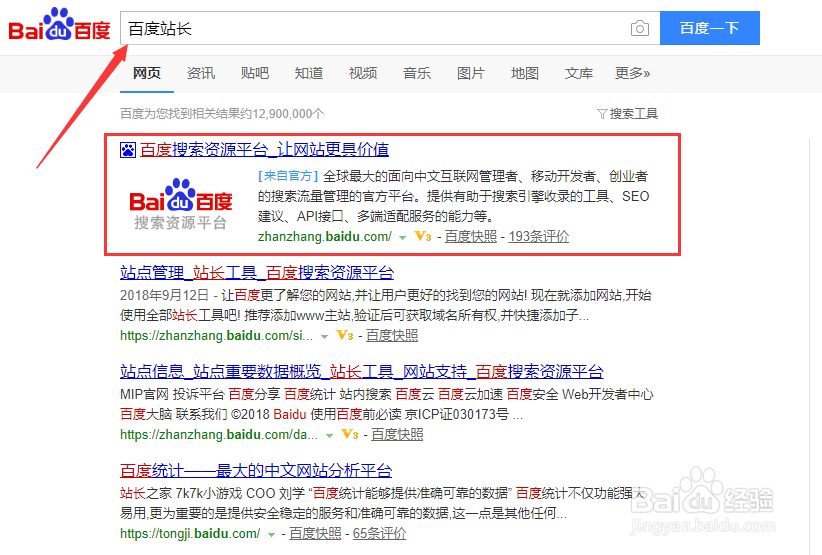The image size is (822, 555).
Task: Open the 视频 tab
Action: tap(363, 73)
